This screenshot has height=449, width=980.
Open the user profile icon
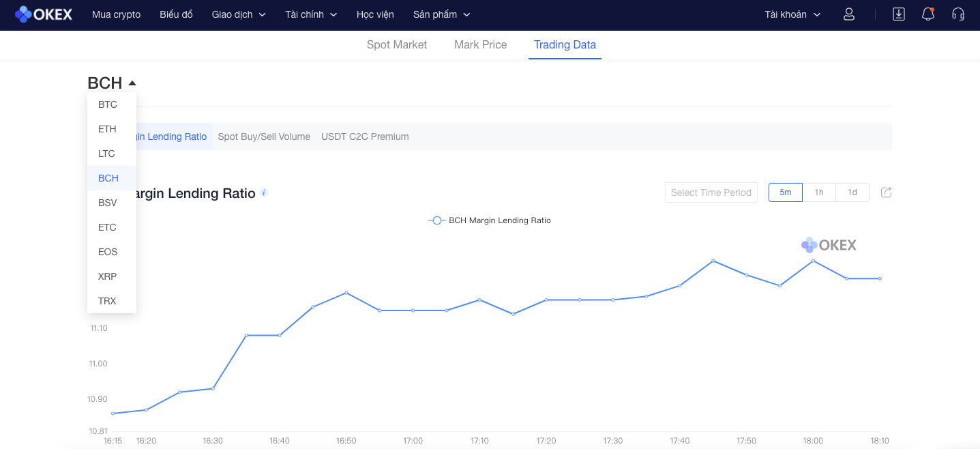tap(849, 14)
